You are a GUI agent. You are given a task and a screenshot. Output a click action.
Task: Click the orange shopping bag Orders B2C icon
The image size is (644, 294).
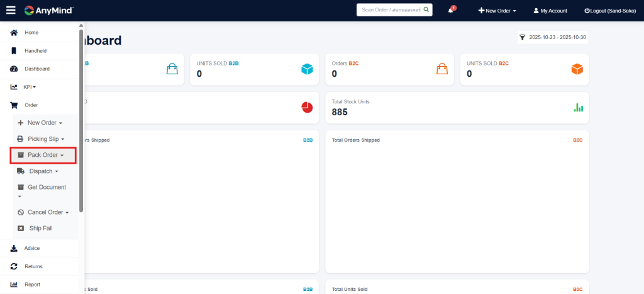pyautogui.click(x=442, y=69)
